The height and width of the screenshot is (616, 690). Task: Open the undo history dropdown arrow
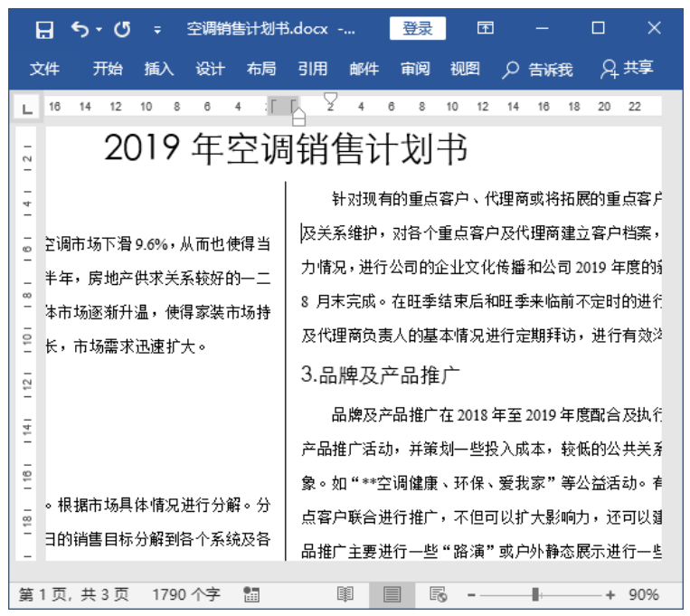pos(99,30)
